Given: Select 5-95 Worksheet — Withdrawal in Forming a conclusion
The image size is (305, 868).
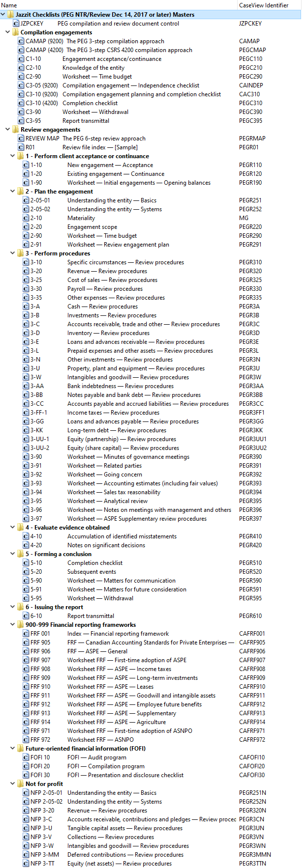Looking at the screenshot, I should tap(151, 598).
